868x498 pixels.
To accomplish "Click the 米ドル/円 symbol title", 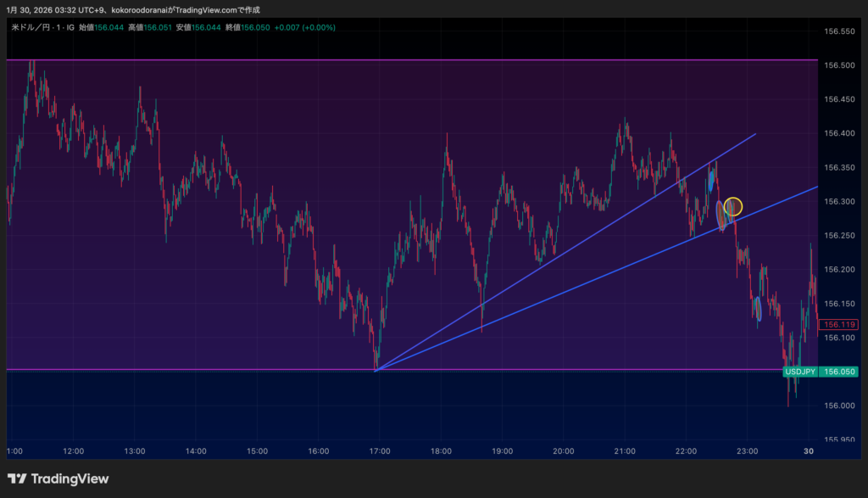I will coord(31,27).
